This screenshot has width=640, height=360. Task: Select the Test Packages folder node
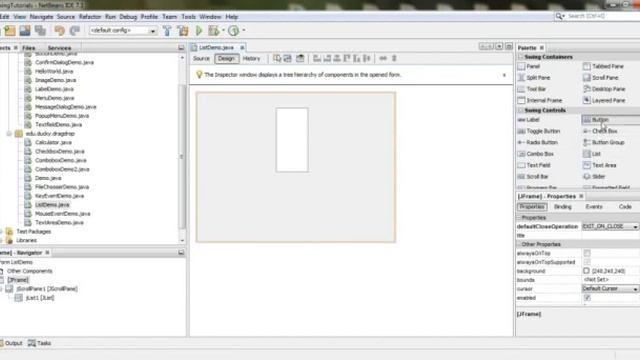pyautogui.click(x=33, y=232)
